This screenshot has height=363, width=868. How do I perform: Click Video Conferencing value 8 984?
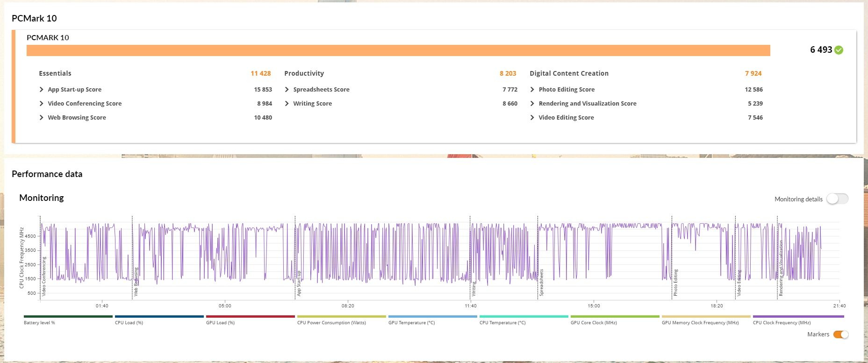click(265, 104)
